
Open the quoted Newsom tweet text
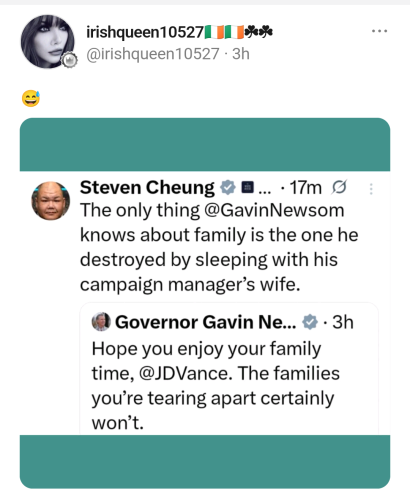pyautogui.click(x=216, y=385)
